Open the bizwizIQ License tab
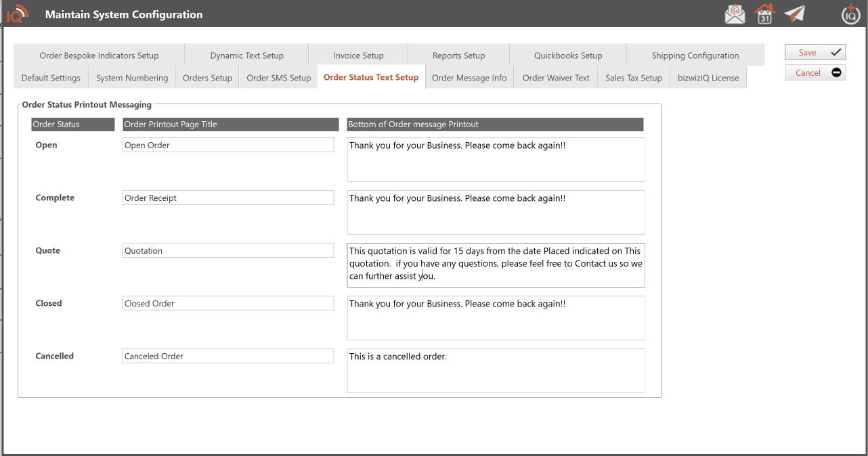This screenshot has height=456, width=868. pyautogui.click(x=708, y=78)
